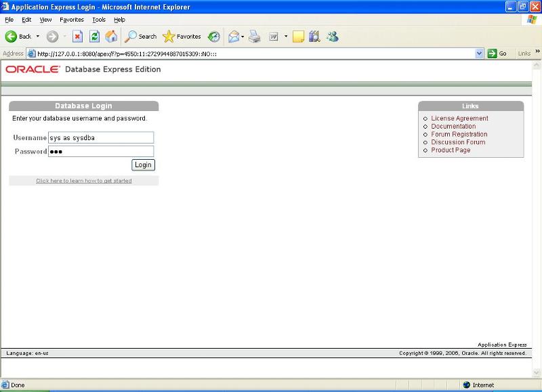
Task: Click the page scrollbar down arrow
Action: [537, 372]
